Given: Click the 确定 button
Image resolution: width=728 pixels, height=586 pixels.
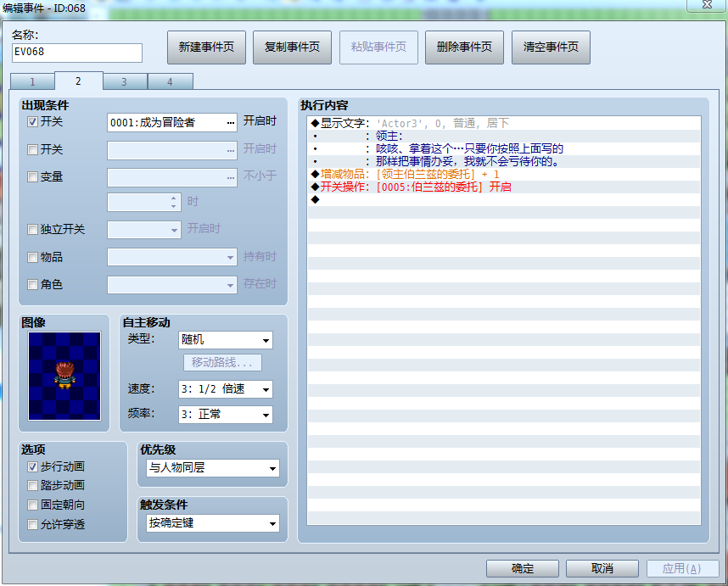Looking at the screenshot, I should tap(523, 568).
